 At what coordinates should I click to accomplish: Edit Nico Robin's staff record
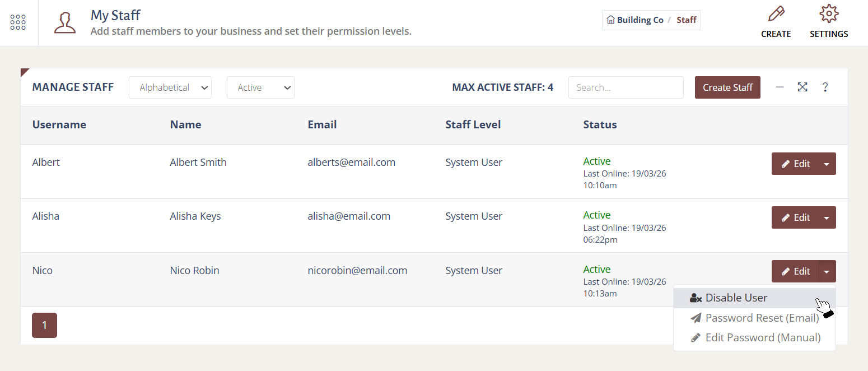coord(795,271)
